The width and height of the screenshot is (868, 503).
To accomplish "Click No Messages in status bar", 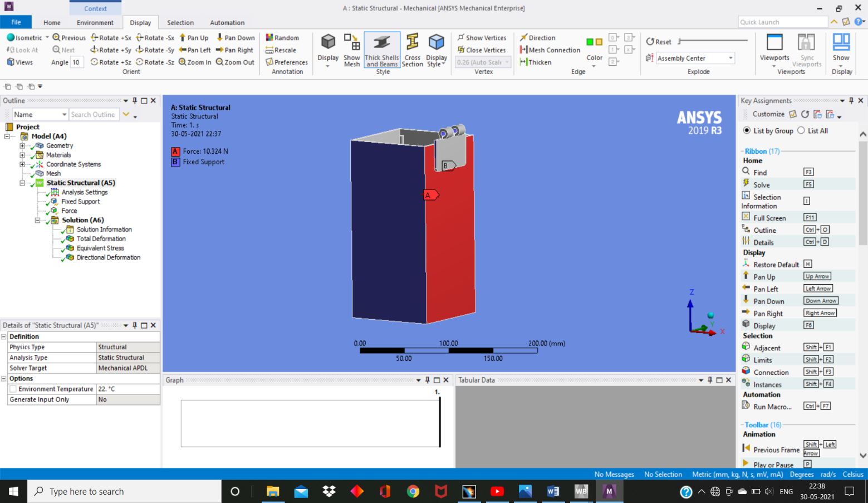I will click(614, 475).
